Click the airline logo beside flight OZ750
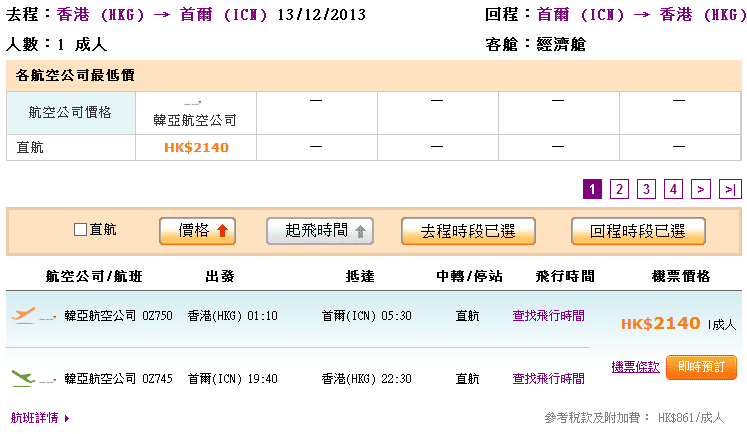Screen dimensions: 747x434 pos(49,316)
